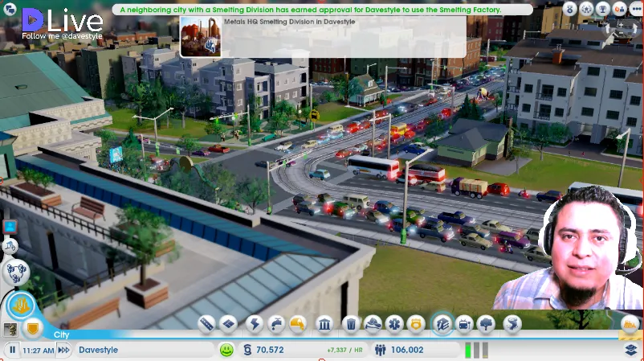Open the Smelting Division notification thumbnail
This screenshot has height=361, width=644.
click(x=201, y=37)
